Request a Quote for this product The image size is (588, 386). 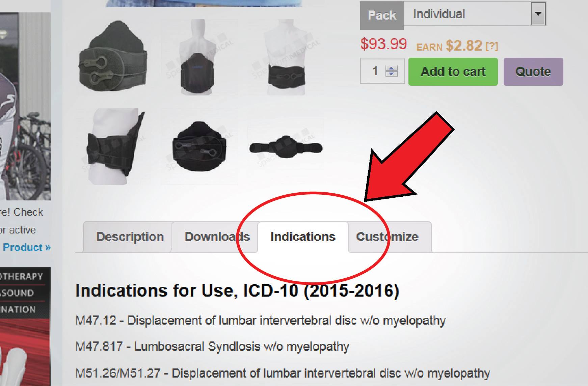[533, 72]
